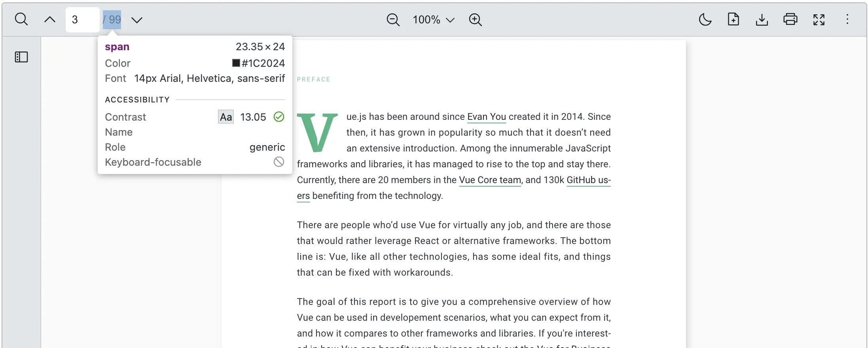Click the contrast pass checkmark icon
The width and height of the screenshot is (868, 348).
tap(279, 117)
